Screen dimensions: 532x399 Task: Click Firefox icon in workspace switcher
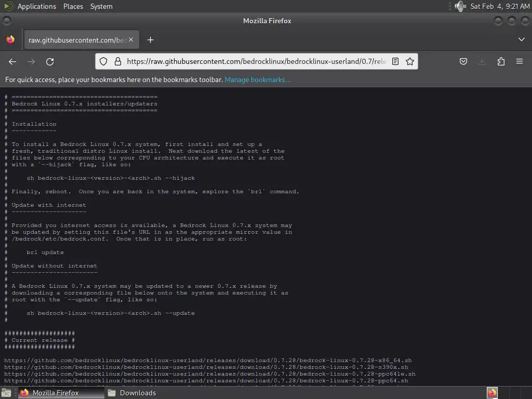click(492, 393)
